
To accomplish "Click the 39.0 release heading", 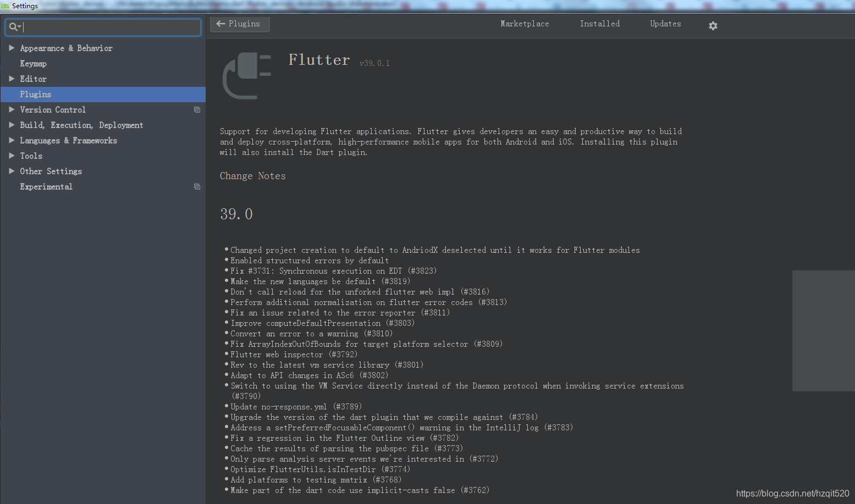I will [236, 214].
